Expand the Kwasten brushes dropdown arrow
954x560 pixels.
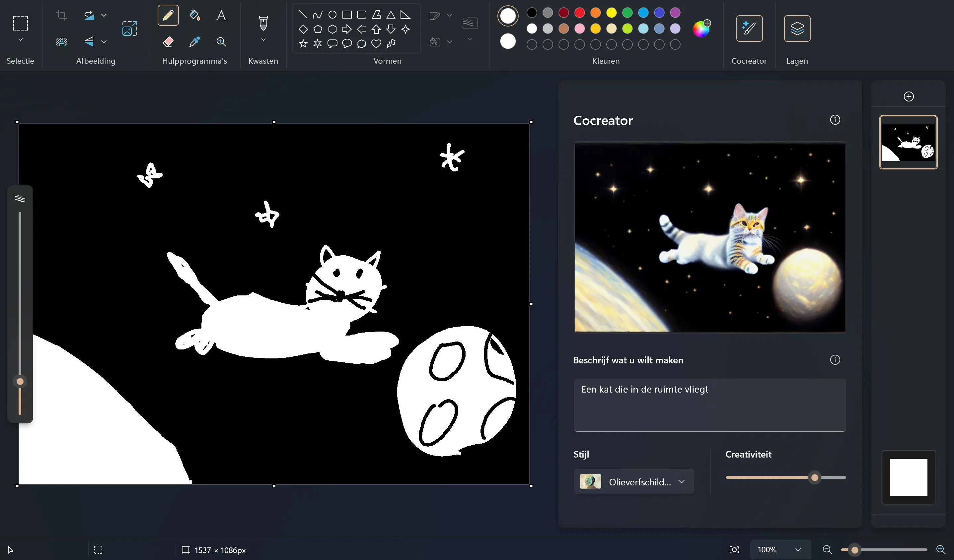[x=263, y=40]
